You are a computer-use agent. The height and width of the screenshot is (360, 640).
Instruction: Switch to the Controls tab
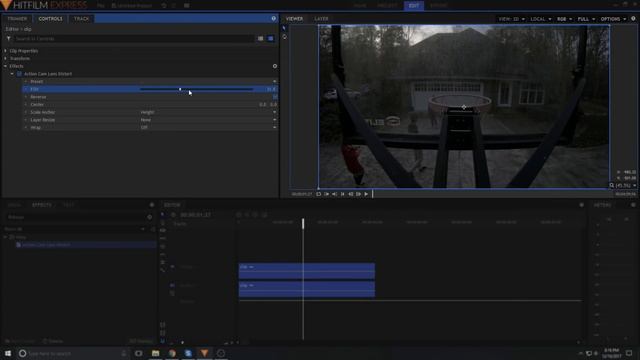coord(51,19)
